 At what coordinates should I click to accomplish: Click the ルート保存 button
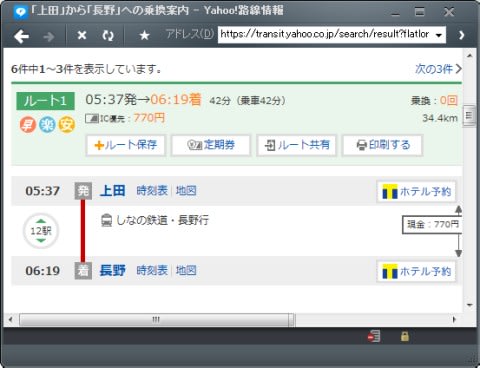point(126,145)
